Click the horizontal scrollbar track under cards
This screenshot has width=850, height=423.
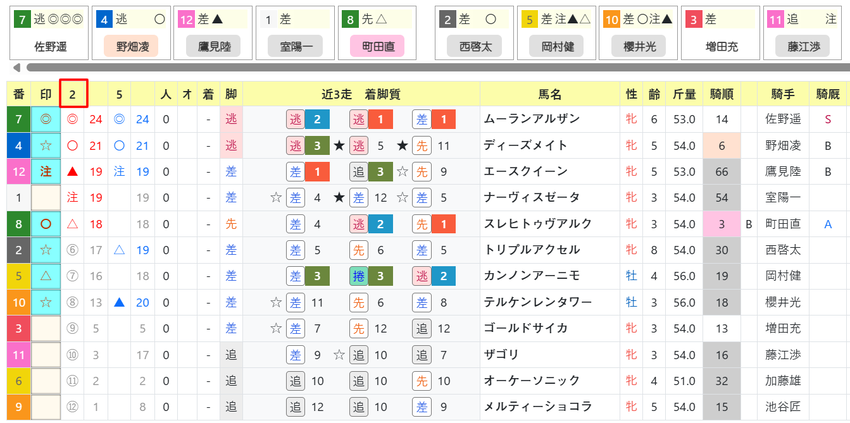(438, 68)
